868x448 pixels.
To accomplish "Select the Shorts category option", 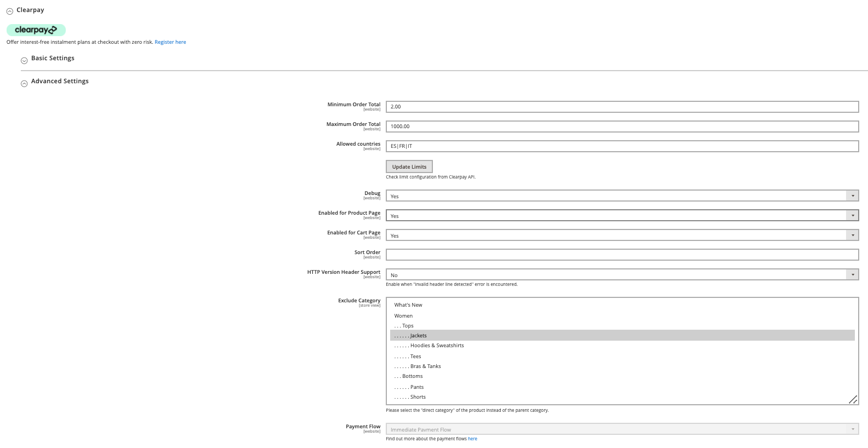I will 622,397.
